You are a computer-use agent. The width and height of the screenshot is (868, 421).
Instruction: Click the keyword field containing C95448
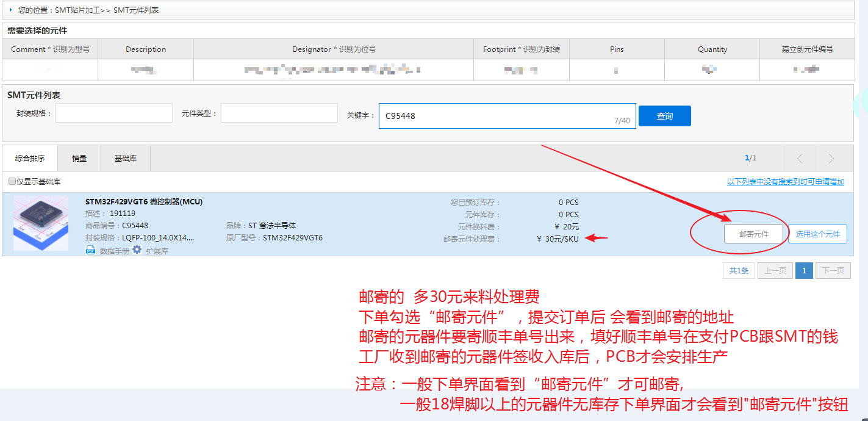506,115
